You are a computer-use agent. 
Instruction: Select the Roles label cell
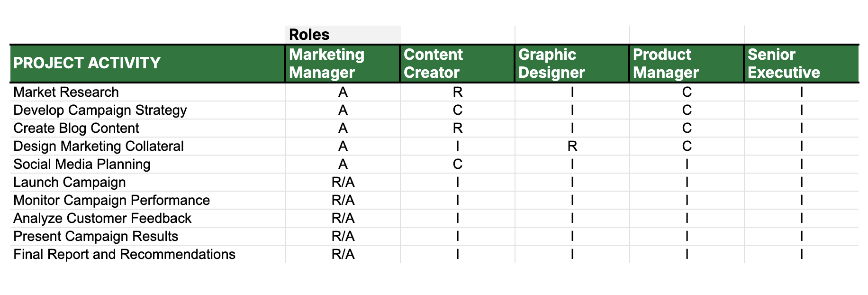pyautogui.click(x=309, y=35)
